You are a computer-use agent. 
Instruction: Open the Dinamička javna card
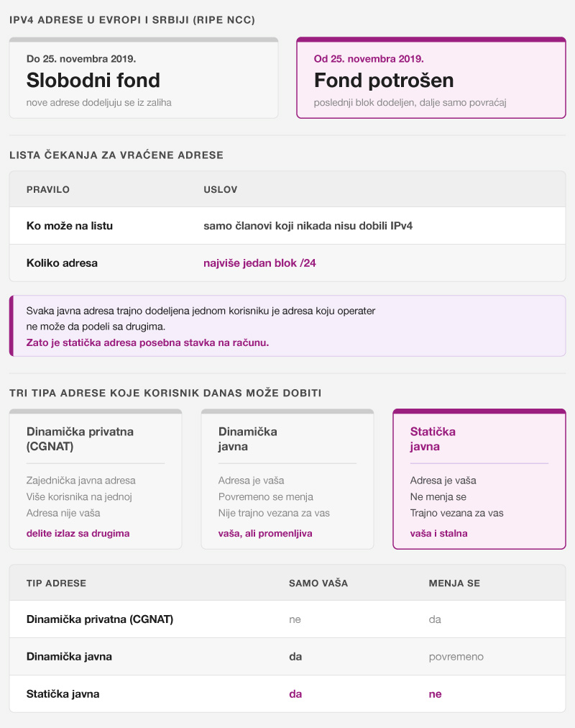point(287,479)
